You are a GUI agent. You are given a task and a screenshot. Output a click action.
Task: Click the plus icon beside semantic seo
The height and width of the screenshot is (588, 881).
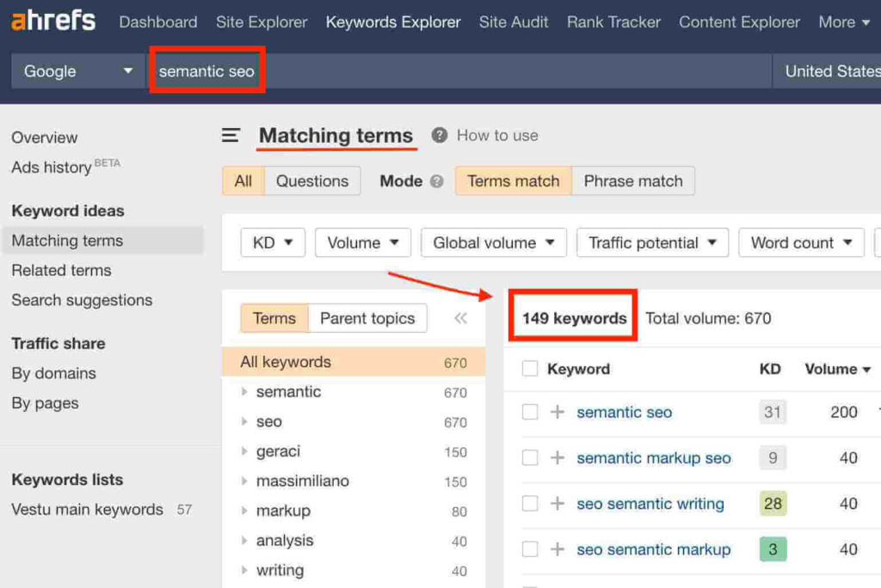[x=557, y=413]
